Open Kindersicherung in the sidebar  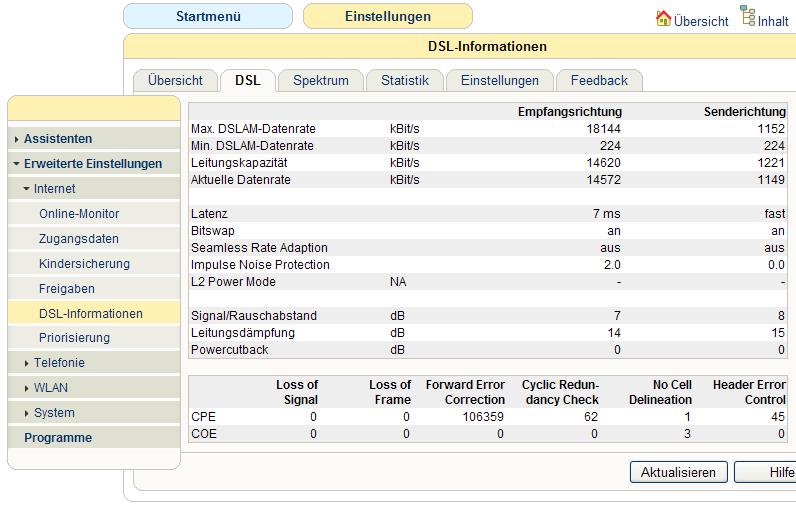(84, 263)
